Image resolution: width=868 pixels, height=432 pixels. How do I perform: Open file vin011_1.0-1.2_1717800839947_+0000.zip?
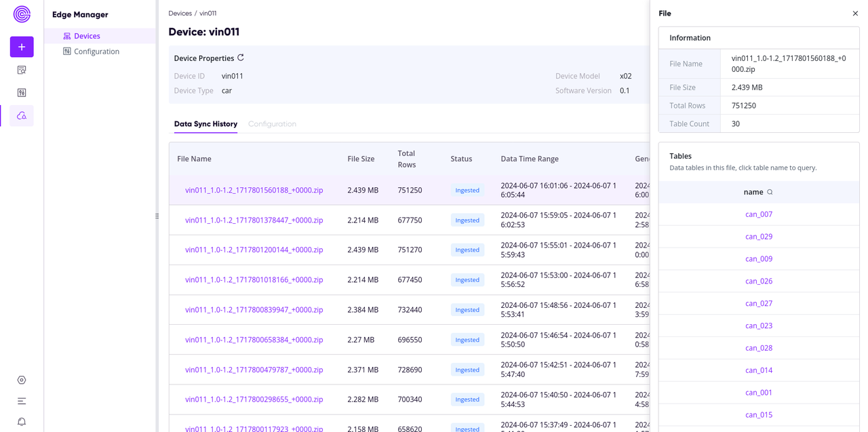coord(254,310)
